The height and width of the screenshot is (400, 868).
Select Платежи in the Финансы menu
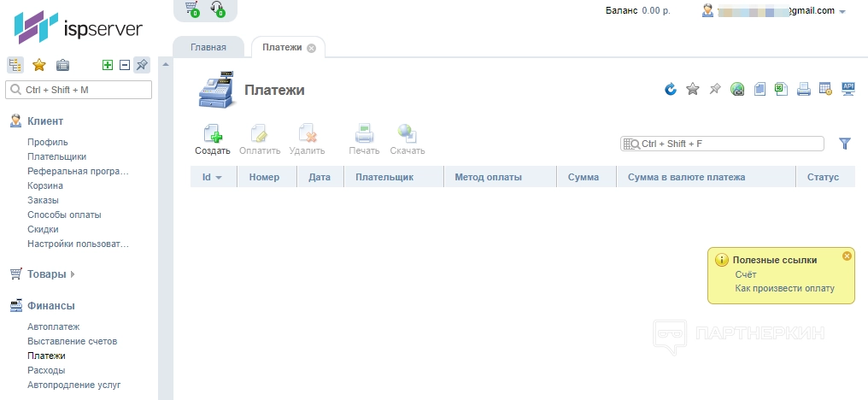(x=46, y=356)
